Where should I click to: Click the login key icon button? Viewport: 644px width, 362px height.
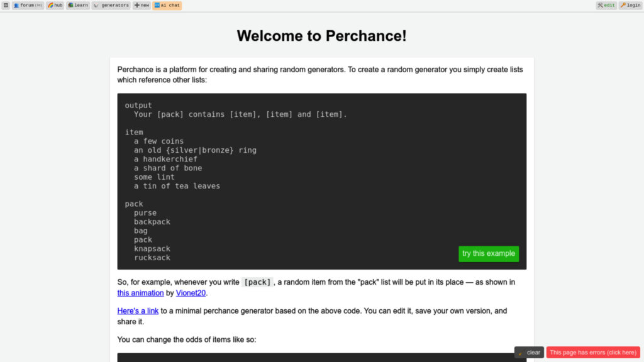(630, 5)
